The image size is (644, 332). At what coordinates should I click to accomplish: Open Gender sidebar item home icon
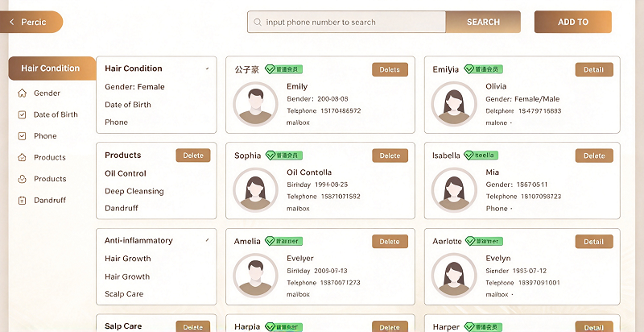tap(23, 93)
